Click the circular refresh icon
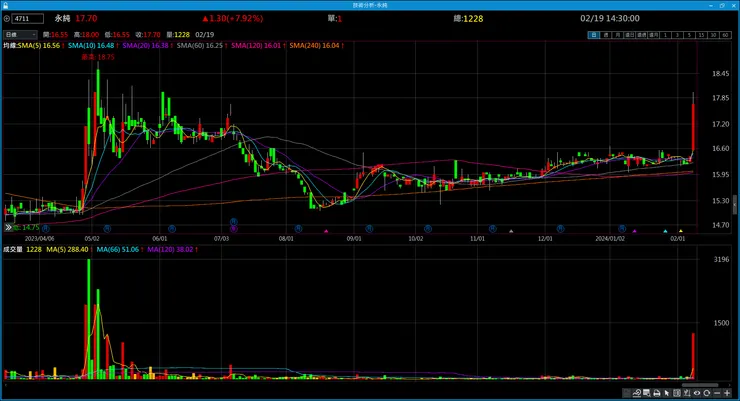This screenshot has width=740, height=401. click(x=706, y=393)
